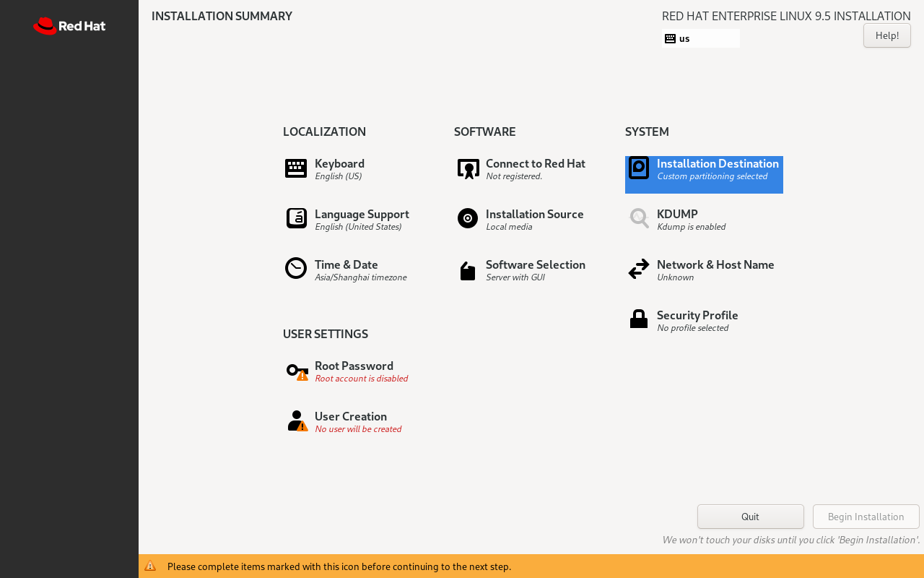The image size is (924, 578).
Task: Open Network & Host Name label
Action: point(715,264)
